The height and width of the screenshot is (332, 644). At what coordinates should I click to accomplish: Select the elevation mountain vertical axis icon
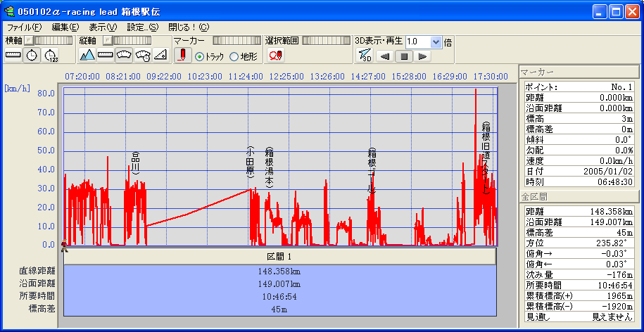pos(87,56)
